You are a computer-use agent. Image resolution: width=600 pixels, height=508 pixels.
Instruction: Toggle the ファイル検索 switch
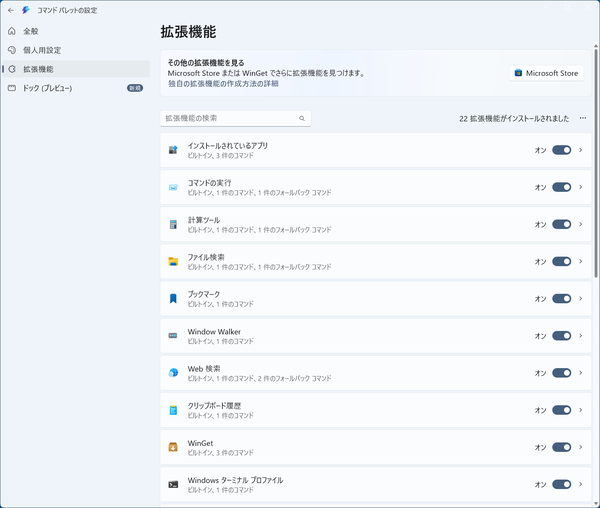(x=561, y=261)
